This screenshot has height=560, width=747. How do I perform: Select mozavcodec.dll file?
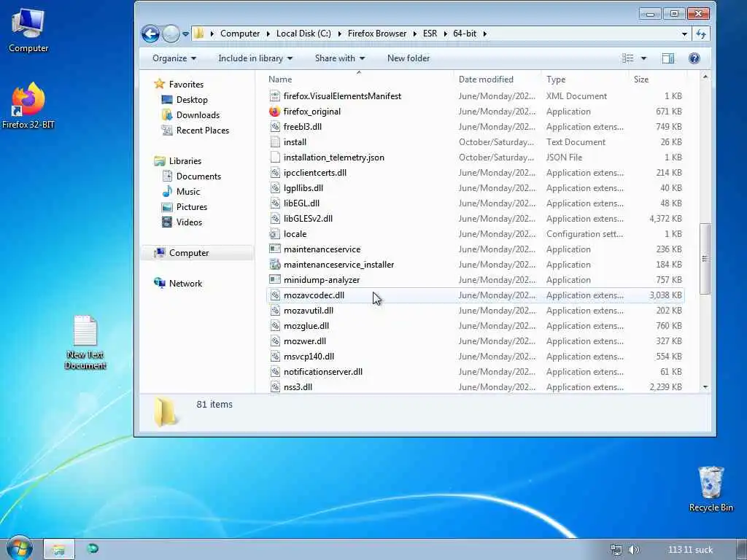pyautogui.click(x=314, y=295)
